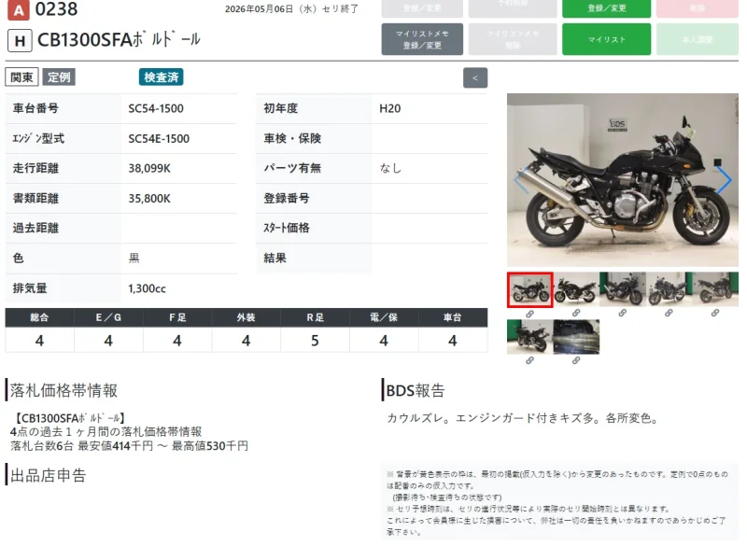
Task: Click the 外装 score header
Action: tap(247, 317)
